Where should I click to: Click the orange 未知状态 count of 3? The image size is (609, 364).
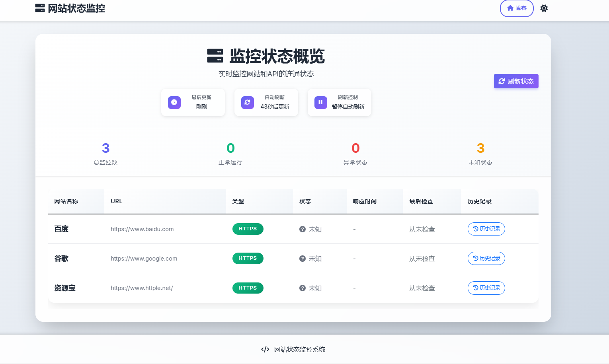coord(480,148)
